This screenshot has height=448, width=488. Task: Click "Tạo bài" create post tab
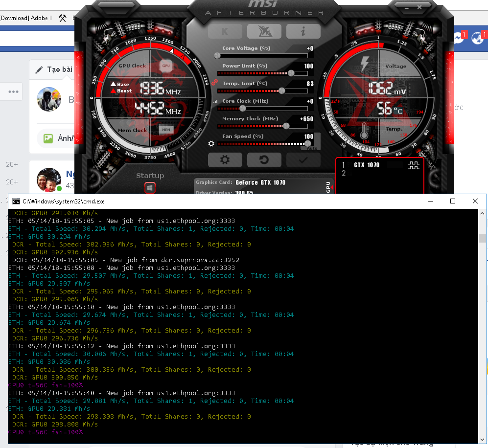[x=53, y=69]
